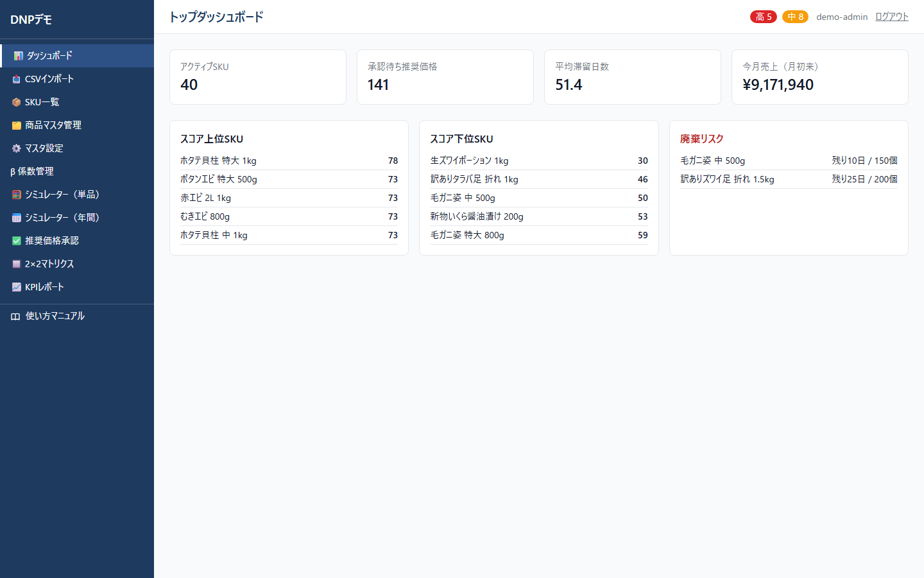Viewport: 924px width, 578px height.
Task: Click the 2×2 matrix square icon
Action: pos(17,264)
